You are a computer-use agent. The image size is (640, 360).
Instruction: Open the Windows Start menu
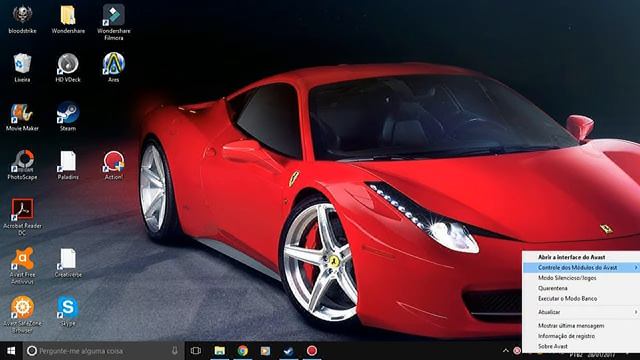point(11,351)
